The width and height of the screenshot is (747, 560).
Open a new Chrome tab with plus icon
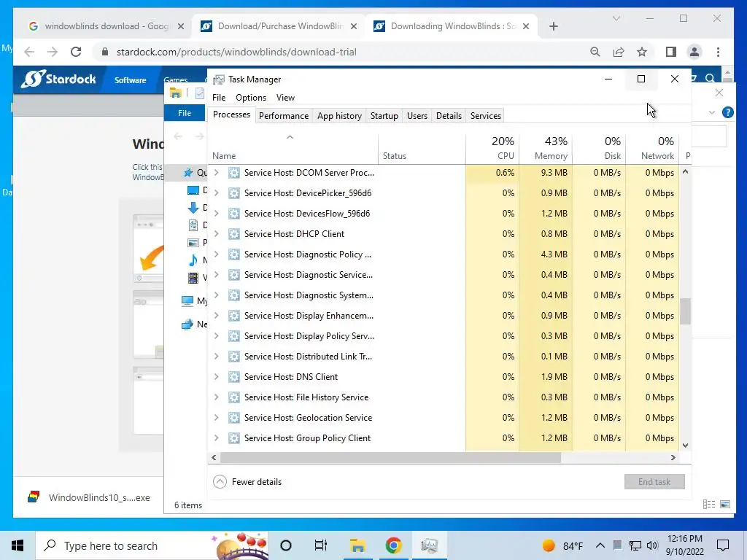click(x=553, y=26)
